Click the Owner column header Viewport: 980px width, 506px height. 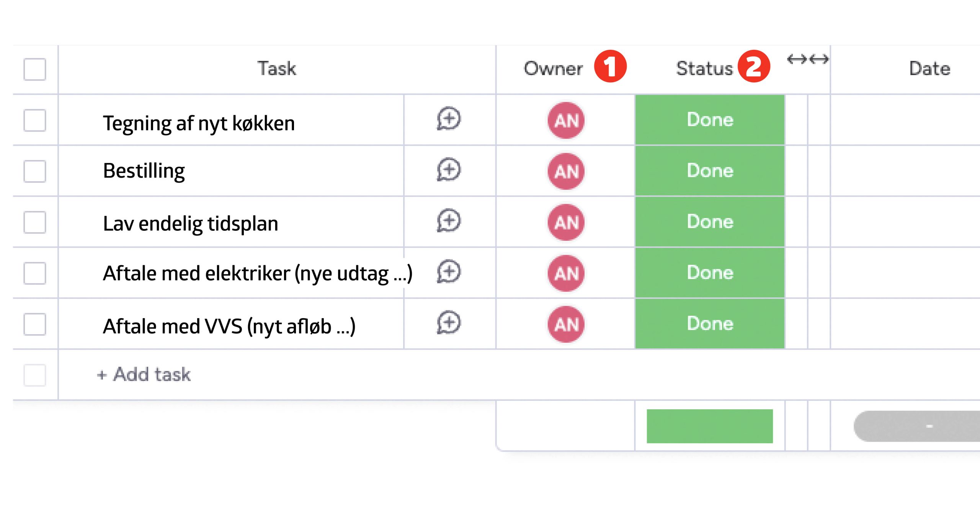click(x=553, y=69)
